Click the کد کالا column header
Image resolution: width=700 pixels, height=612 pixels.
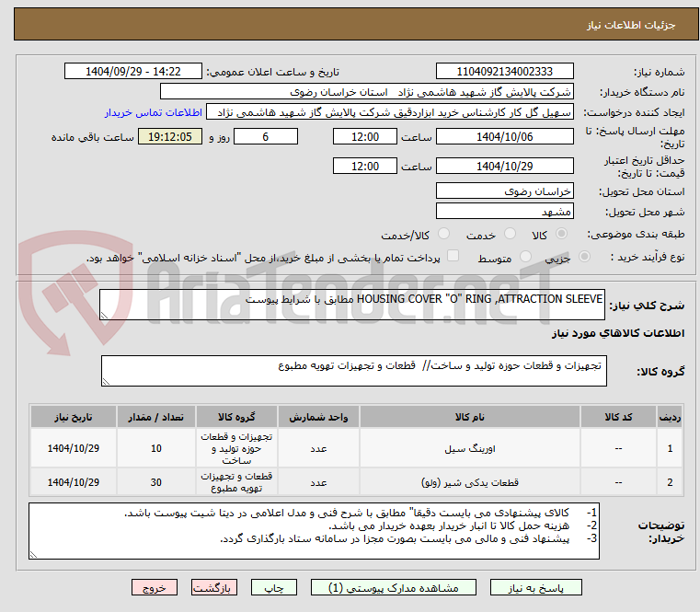618,417
